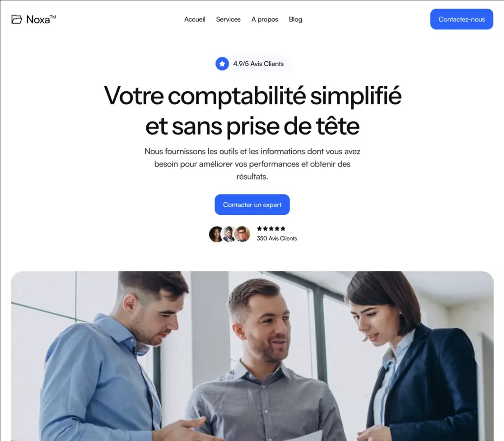
Task: Click the last star in rating row
Action: coord(283,228)
